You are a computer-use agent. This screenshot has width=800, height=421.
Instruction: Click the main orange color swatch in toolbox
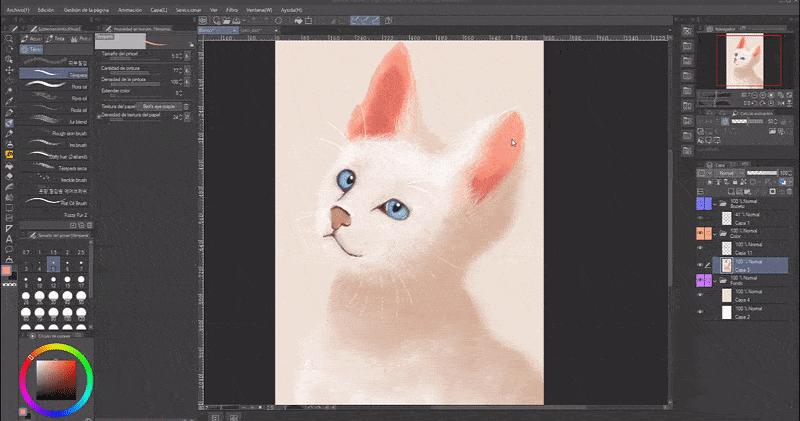6,271
